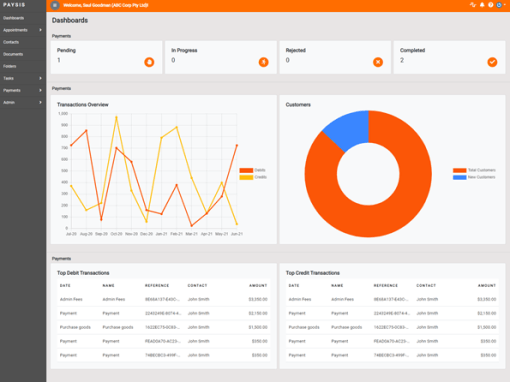
Task: Click the Top Debit Transactions heading
Action: click(x=83, y=273)
